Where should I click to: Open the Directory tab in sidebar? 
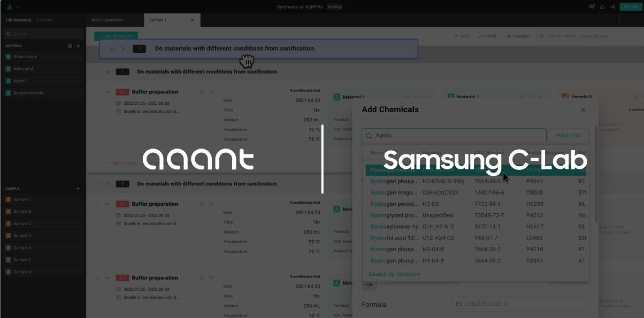tap(44, 20)
